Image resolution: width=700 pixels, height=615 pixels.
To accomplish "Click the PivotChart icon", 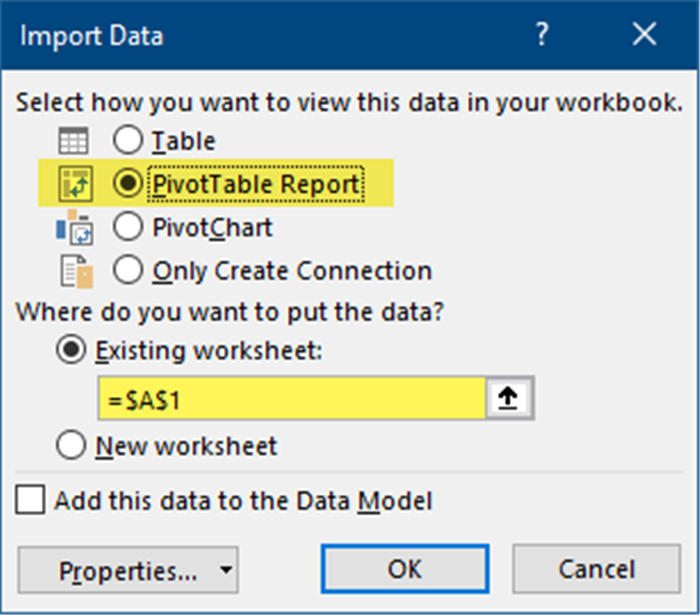I will (74, 228).
